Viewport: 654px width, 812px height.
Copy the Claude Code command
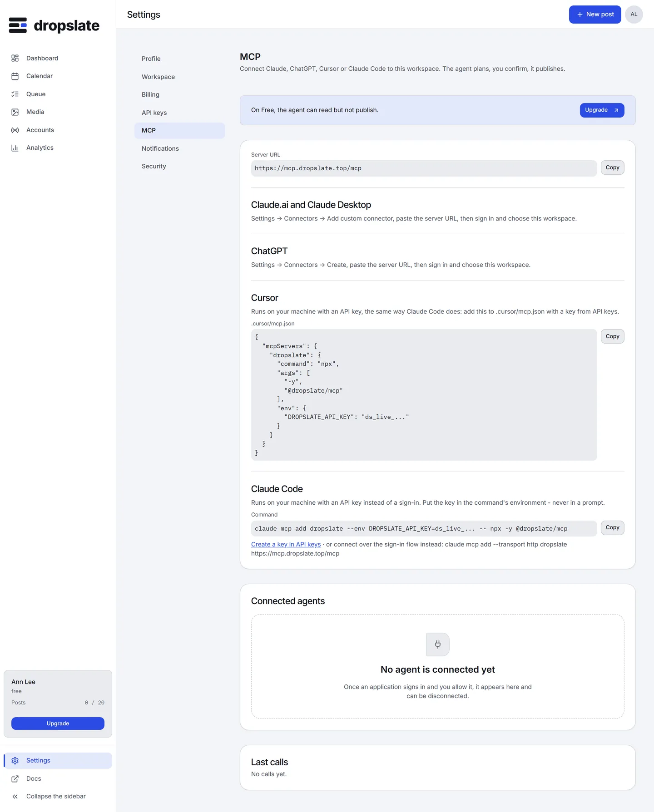(x=612, y=527)
